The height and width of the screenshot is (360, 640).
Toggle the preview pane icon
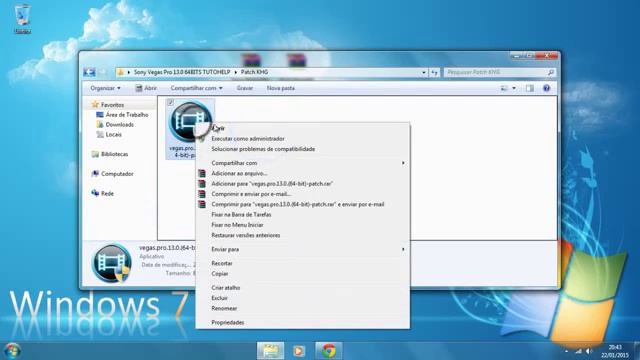[530, 88]
